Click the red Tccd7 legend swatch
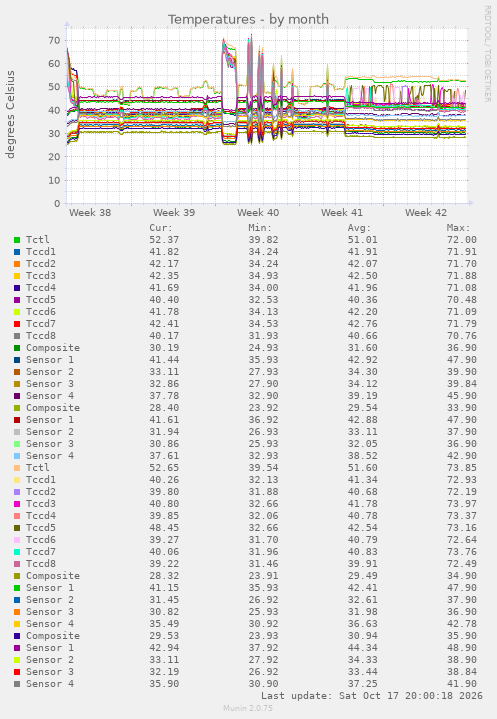Screen dimensions: 497x719 tap(17, 324)
